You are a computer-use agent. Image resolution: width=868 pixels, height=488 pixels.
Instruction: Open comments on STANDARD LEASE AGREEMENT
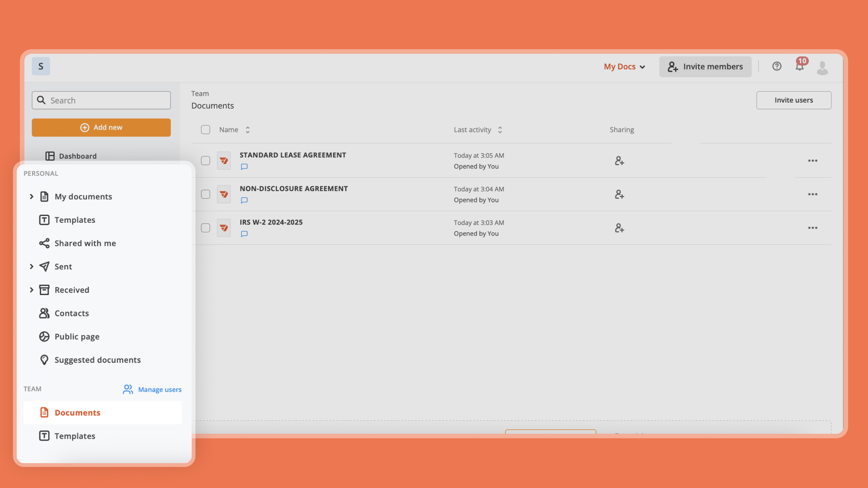click(x=244, y=167)
